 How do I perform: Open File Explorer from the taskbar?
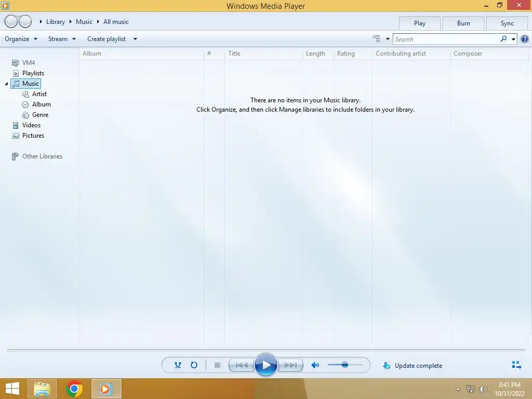[x=42, y=389]
